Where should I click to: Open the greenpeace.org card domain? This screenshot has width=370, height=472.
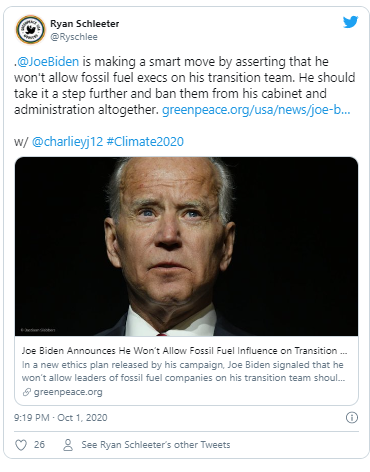[x=68, y=392]
